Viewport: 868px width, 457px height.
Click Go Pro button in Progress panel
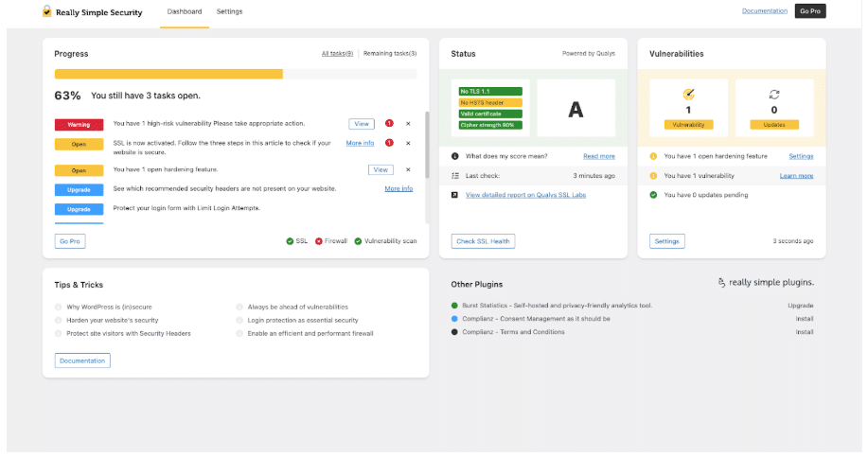[x=70, y=241]
